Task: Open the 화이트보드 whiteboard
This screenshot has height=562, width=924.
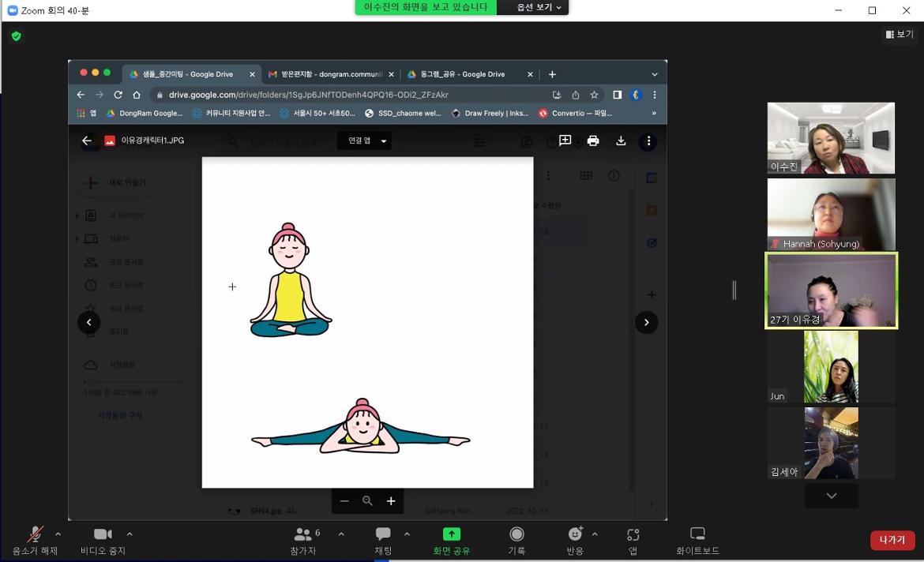Action: coord(697,540)
